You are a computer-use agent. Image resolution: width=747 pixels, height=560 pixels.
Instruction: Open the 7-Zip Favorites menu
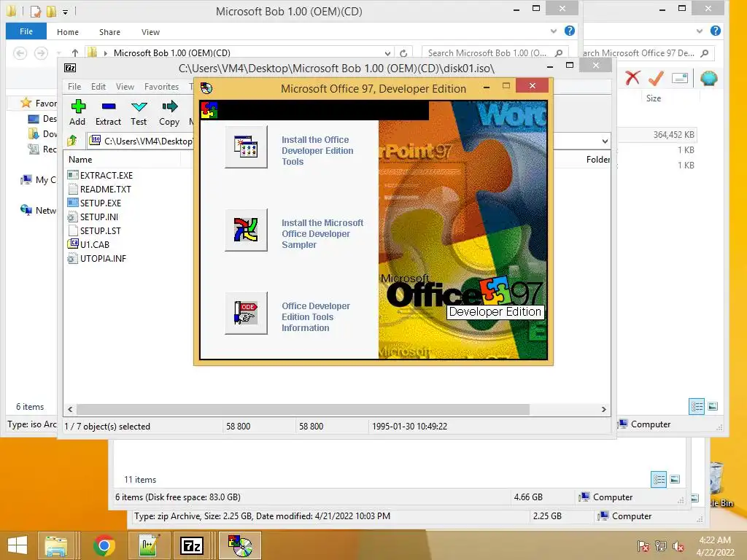[x=161, y=87]
